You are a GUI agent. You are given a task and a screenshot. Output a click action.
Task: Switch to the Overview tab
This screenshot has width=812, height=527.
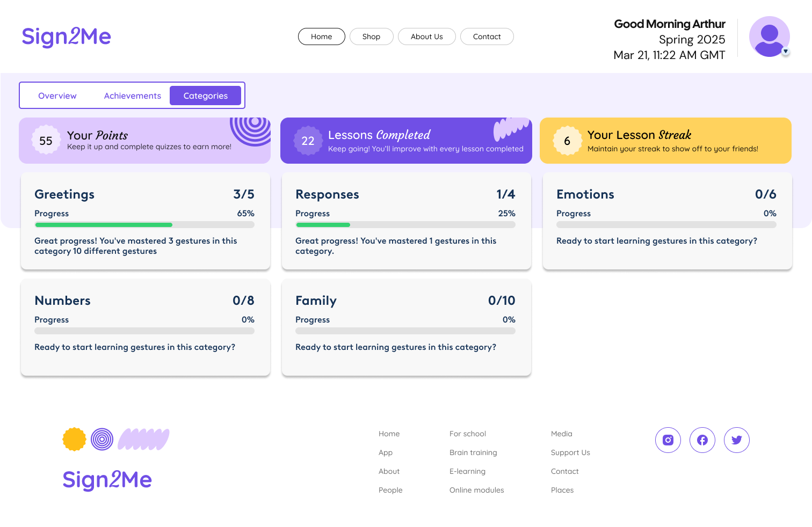(x=57, y=96)
